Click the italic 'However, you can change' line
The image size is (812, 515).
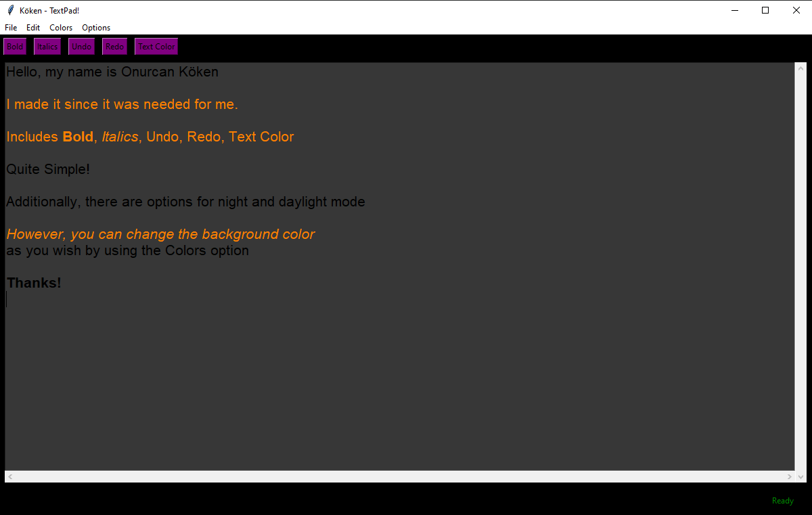tap(160, 234)
